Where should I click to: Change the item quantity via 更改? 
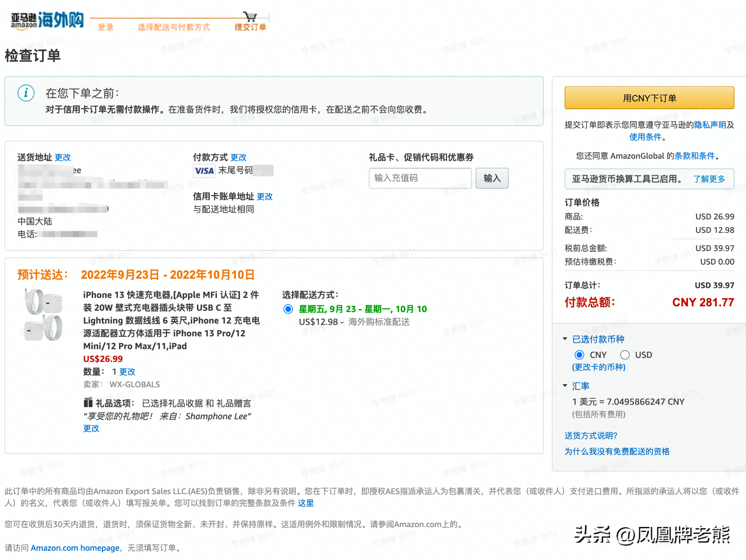127,372
